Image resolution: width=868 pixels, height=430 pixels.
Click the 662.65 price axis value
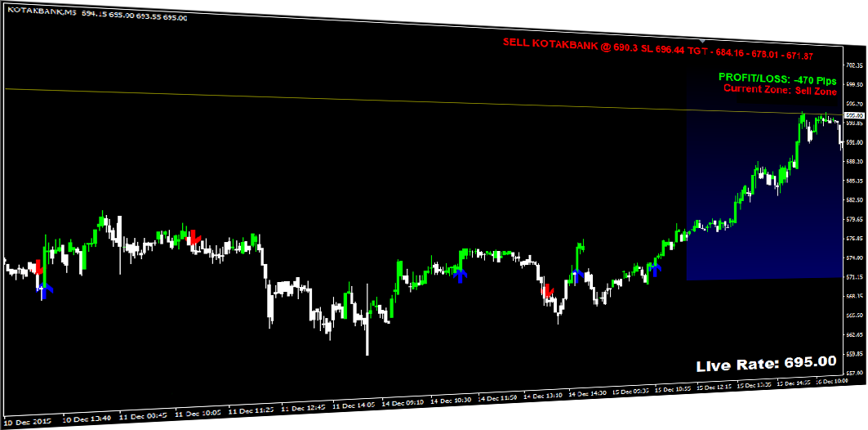coord(856,335)
